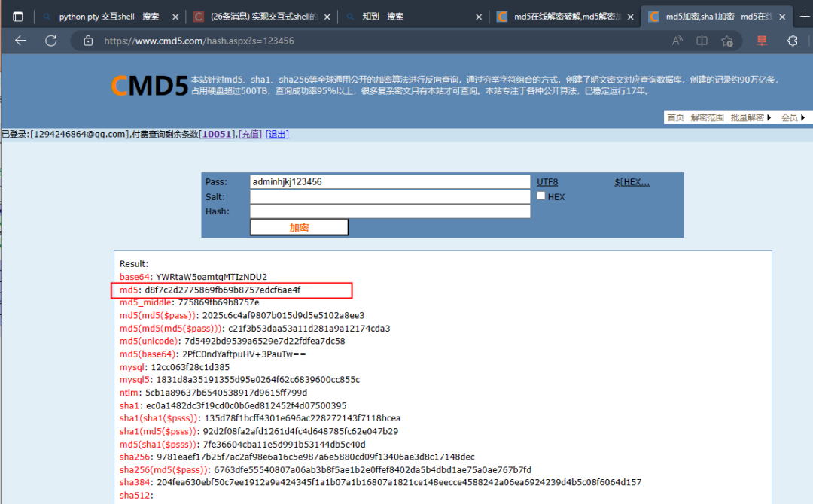This screenshot has height=504, width=813.
Task: Open split screen view icon
Action: [702, 41]
